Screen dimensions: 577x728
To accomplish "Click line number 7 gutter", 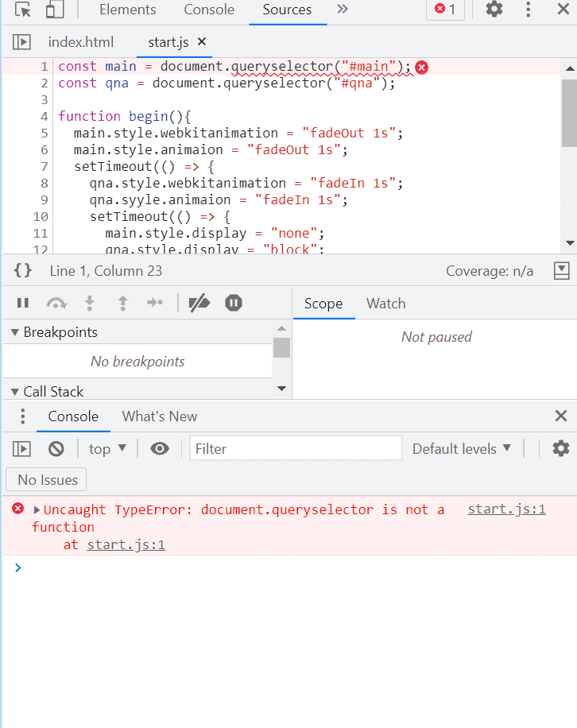I will [44, 167].
